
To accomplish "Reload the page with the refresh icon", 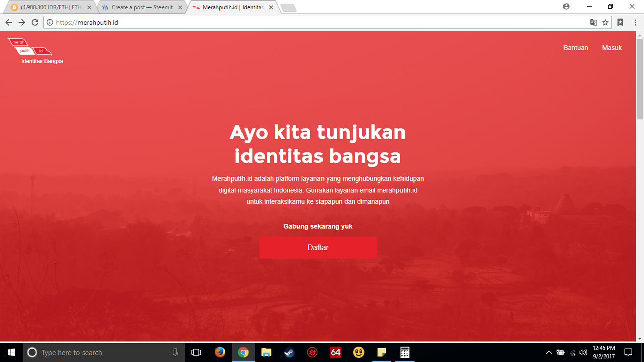I will pos(35,22).
